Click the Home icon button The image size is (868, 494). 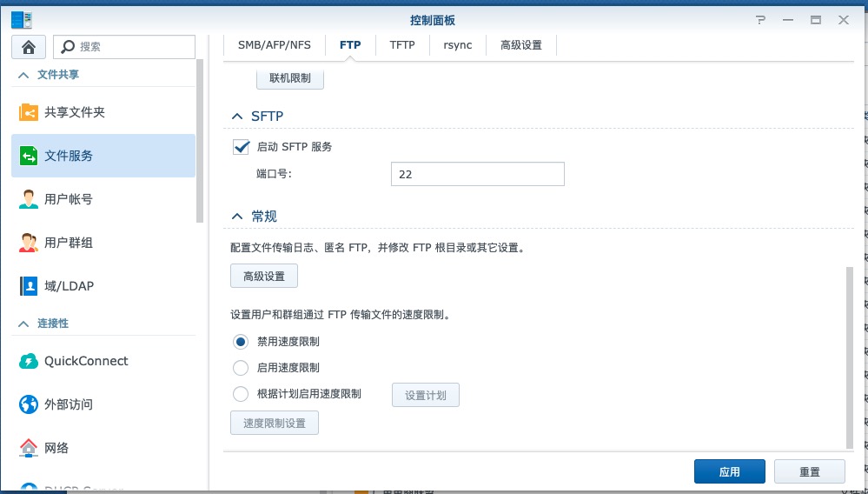[x=29, y=47]
